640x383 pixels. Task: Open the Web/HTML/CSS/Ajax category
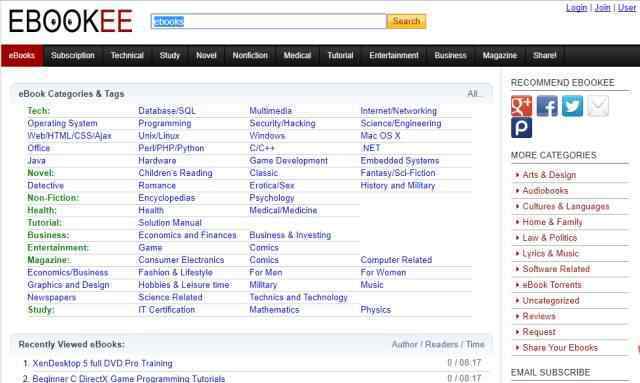69,136
